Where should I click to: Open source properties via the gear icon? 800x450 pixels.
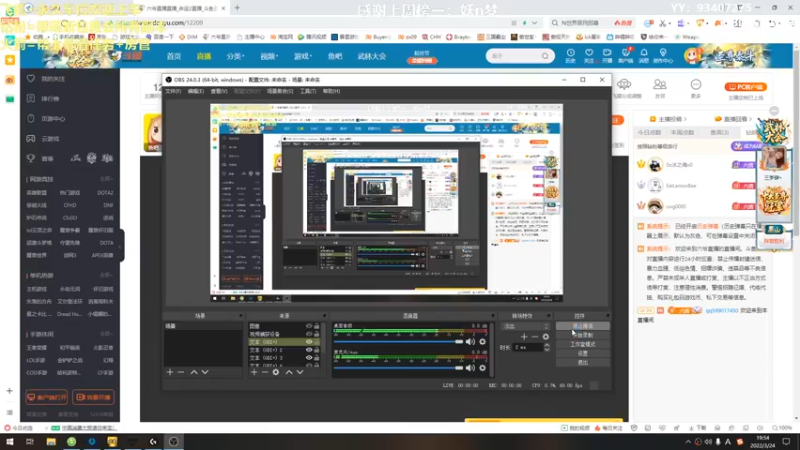276,372
